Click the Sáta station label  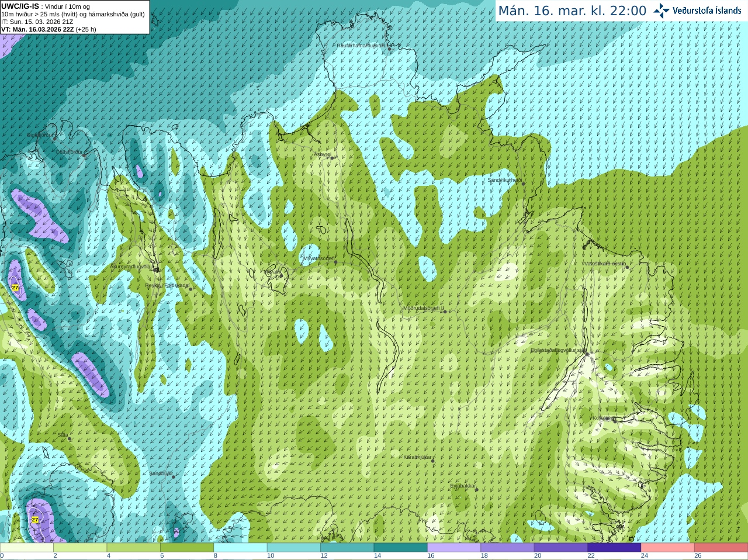click(63, 435)
